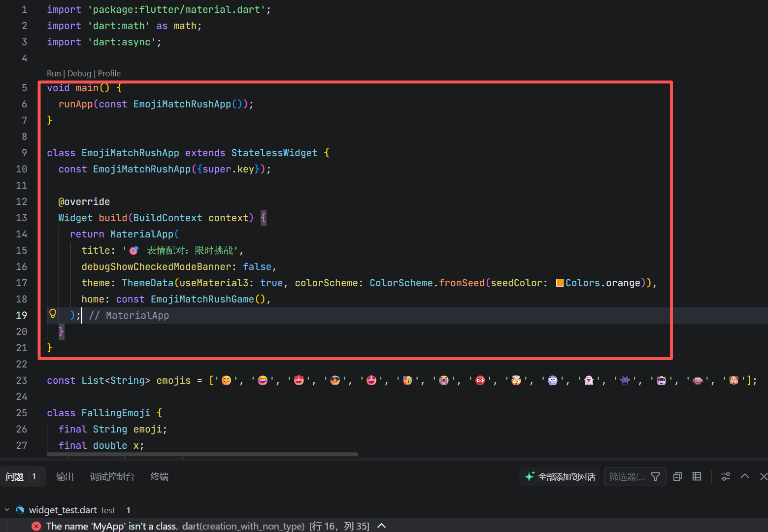Switch problems view to table mode
768x532 pixels.
click(x=697, y=476)
